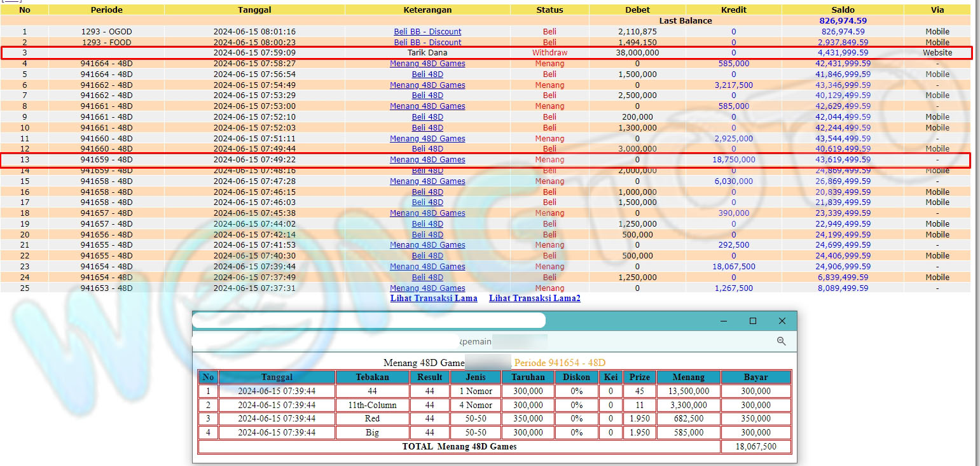
Task: Close the Menang 48D Game popup window
Action: 782,321
